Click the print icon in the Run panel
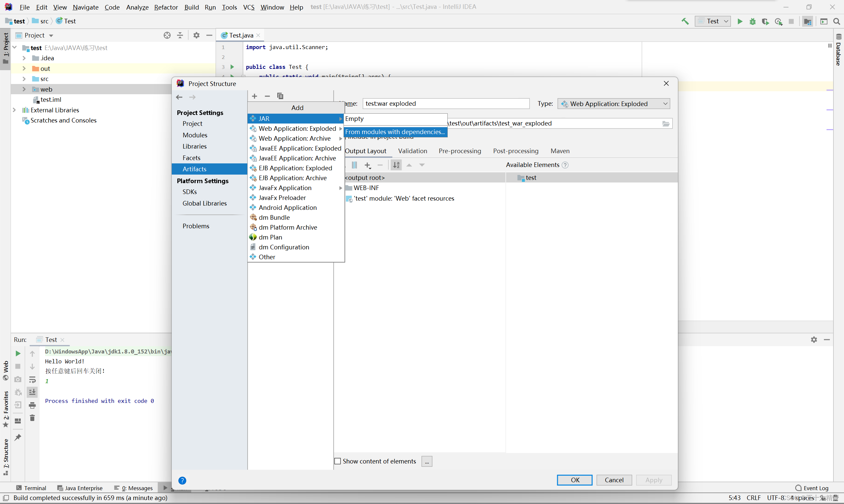This screenshot has width=844, height=504. (32, 405)
